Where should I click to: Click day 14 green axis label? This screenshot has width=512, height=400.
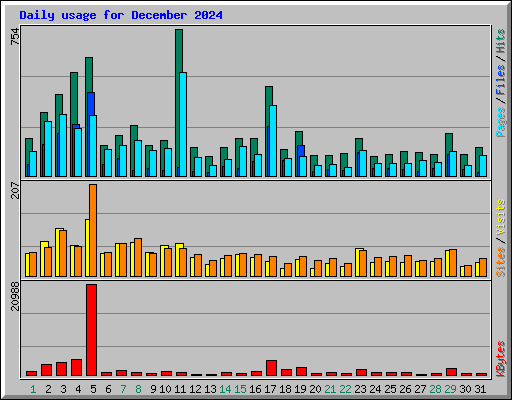pyautogui.click(x=225, y=389)
